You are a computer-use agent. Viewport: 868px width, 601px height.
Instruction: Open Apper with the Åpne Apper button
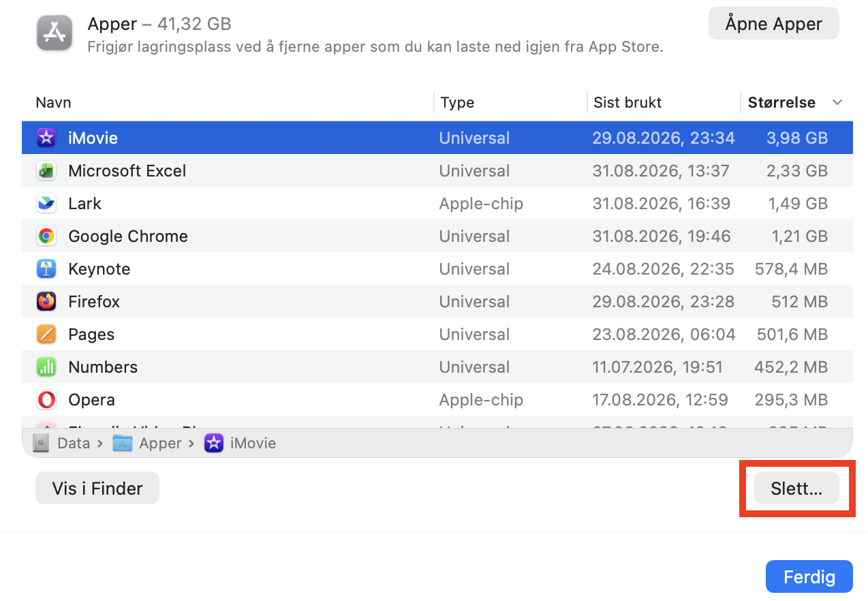click(774, 24)
